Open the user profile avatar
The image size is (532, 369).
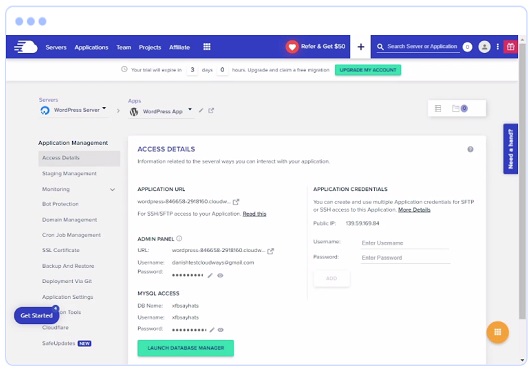pos(484,46)
